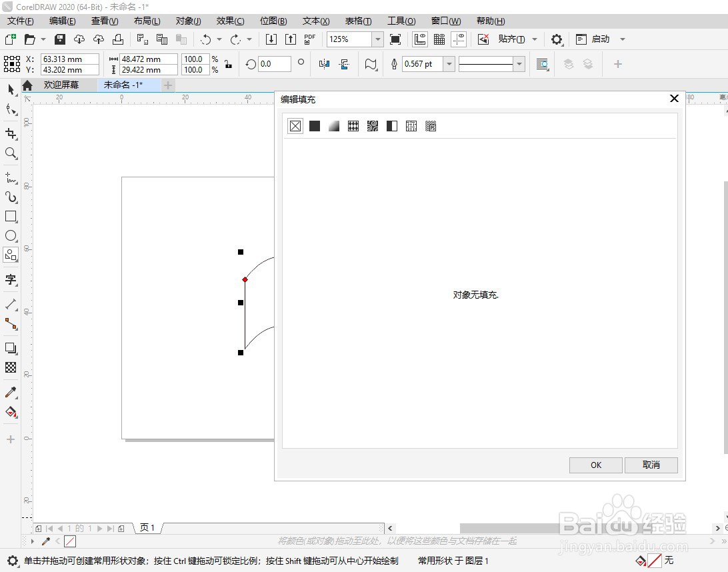
Task: Open the line style dropdown
Action: [x=519, y=64]
